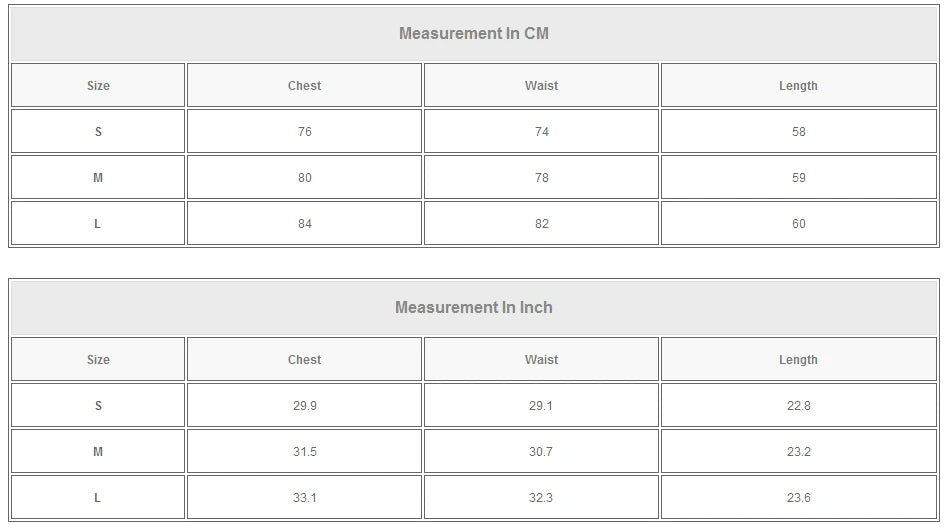
Task: Select length value 60 cell
Action: 798,224
